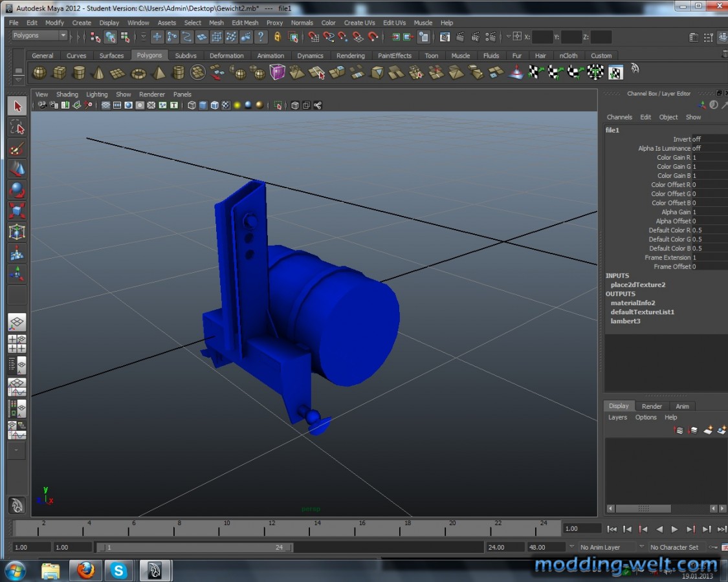The height and width of the screenshot is (582, 728).
Task: Switch to single perspective view layout
Action: 17,322
